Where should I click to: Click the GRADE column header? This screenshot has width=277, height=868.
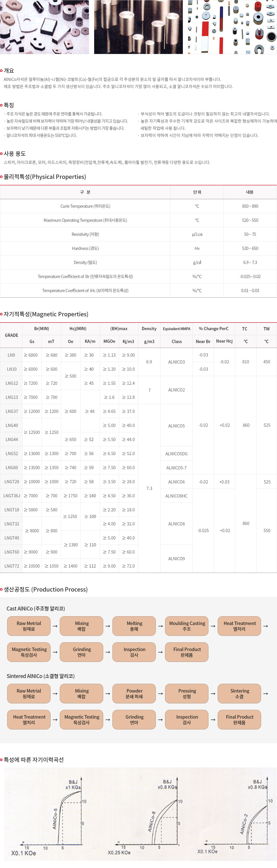pos(12,335)
